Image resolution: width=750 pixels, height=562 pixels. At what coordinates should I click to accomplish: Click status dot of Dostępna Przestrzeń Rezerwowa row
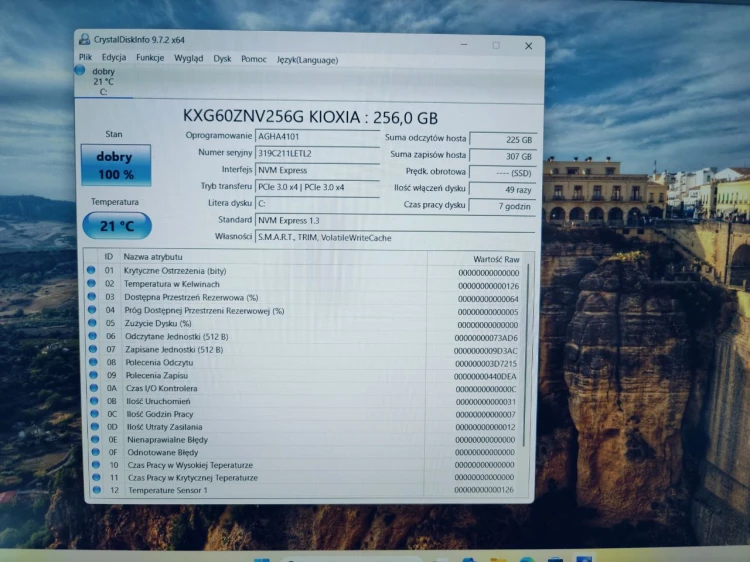pos(92,297)
